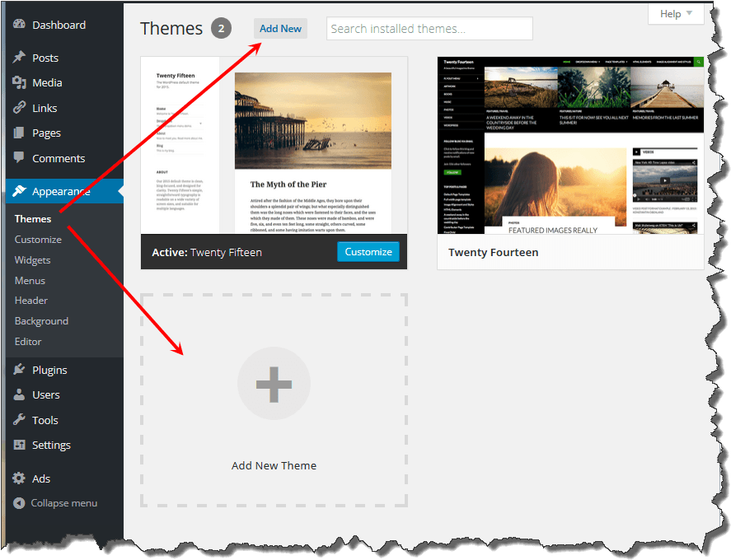Customize the active Twenty Fifteen theme
Screen dimensions: 731x560
click(368, 251)
